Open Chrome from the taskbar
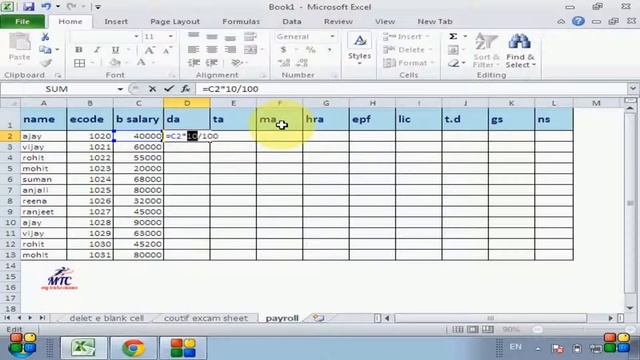This screenshot has height=360, width=640. 133,348
